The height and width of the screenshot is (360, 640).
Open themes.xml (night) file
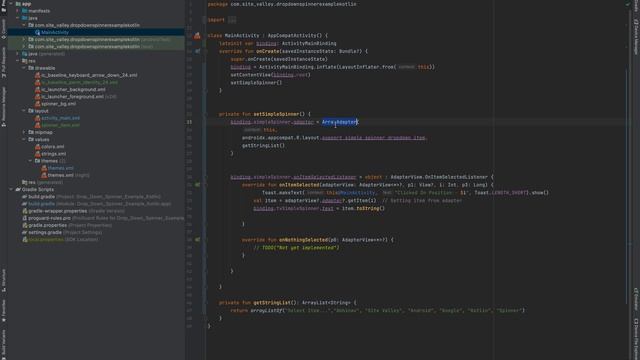[x=65, y=175]
